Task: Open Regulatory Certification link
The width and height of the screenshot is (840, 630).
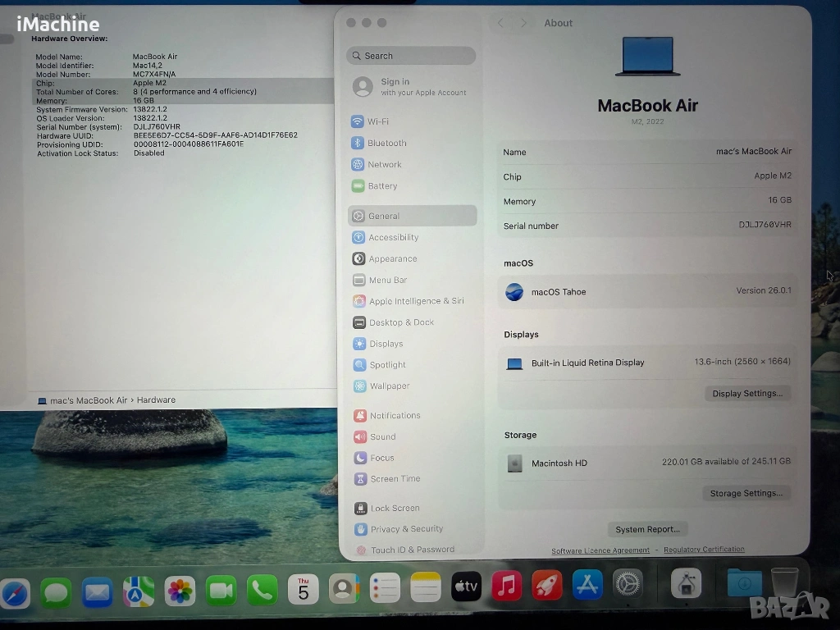Action: (x=704, y=550)
